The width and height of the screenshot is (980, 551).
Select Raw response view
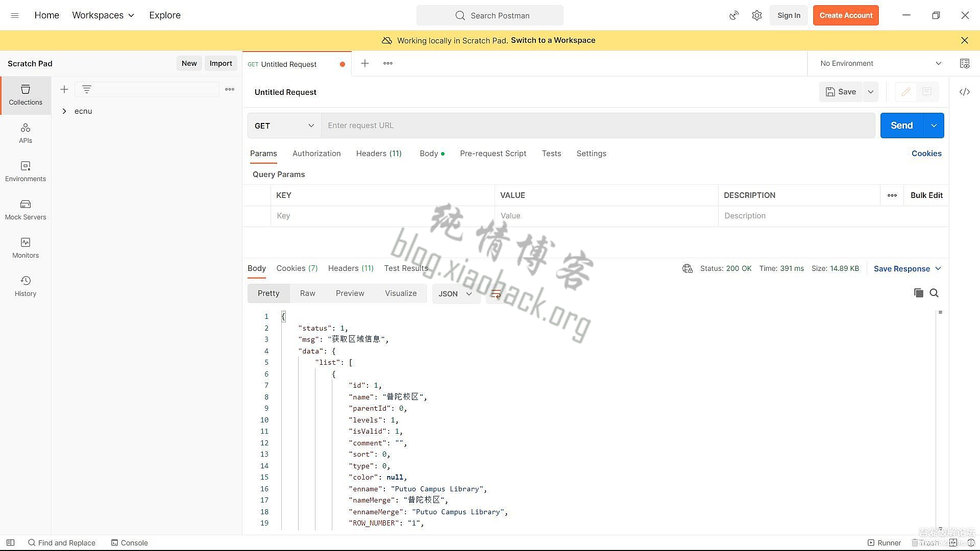pos(307,293)
